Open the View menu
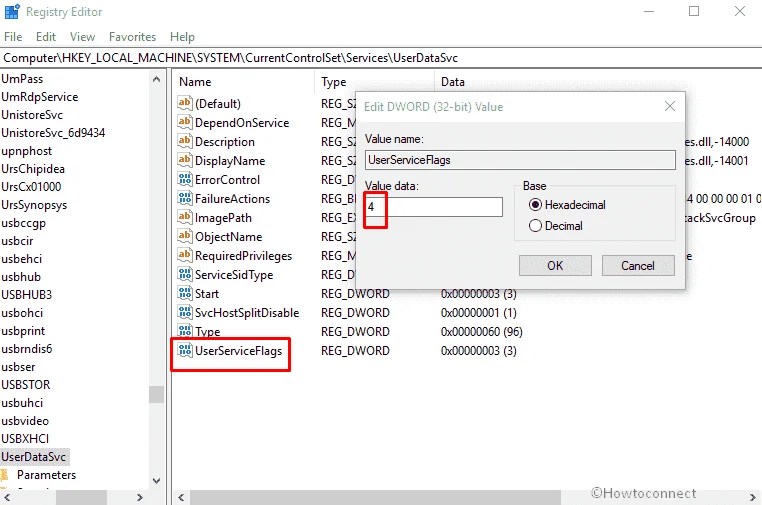The width and height of the screenshot is (762, 505). tap(82, 37)
